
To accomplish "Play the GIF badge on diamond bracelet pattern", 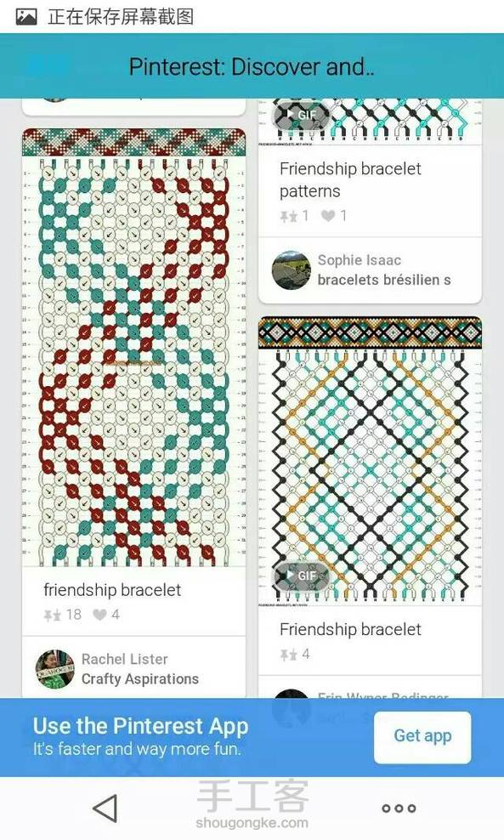I will 302,576.
